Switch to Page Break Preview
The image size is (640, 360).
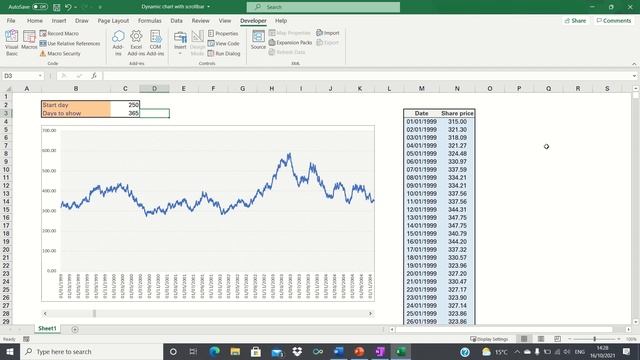[x=557, y=339]
